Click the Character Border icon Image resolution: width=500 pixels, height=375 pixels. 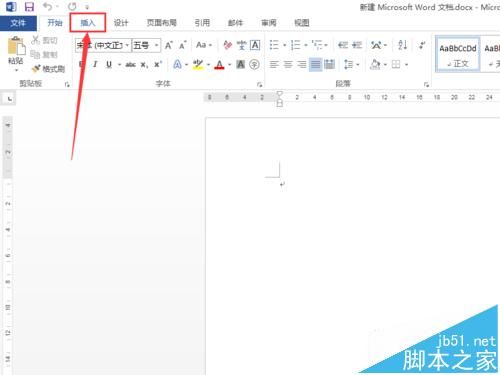pyautogui.click(x=255, y=45)
